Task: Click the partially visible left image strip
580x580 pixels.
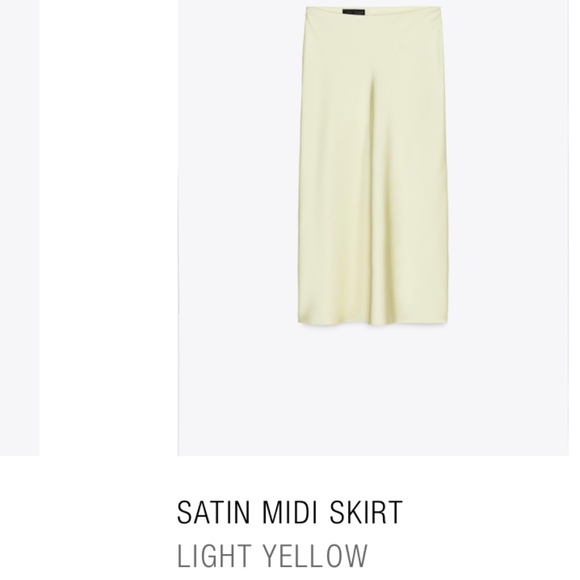Action: pos(20,227)
